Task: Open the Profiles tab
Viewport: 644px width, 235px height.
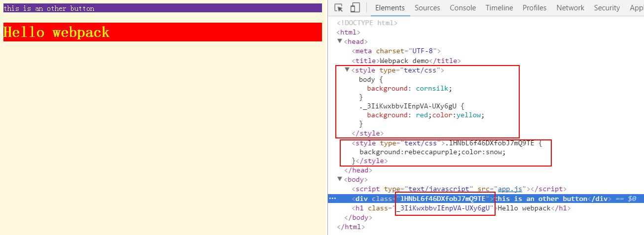Action: (535, 8)
